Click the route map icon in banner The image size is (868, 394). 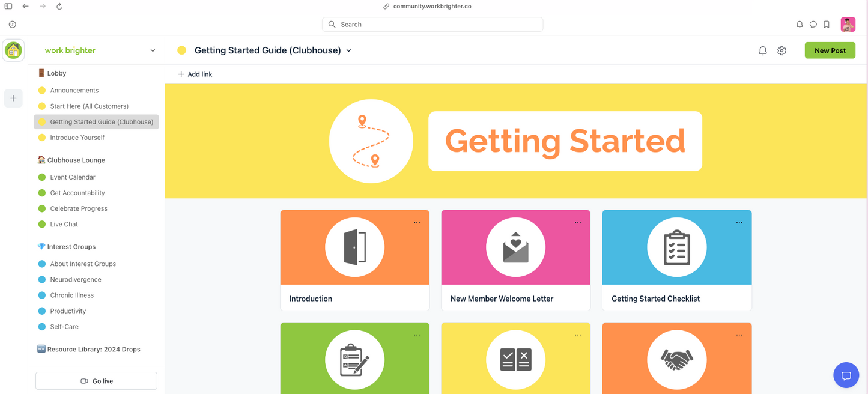[x=371, y=141]
